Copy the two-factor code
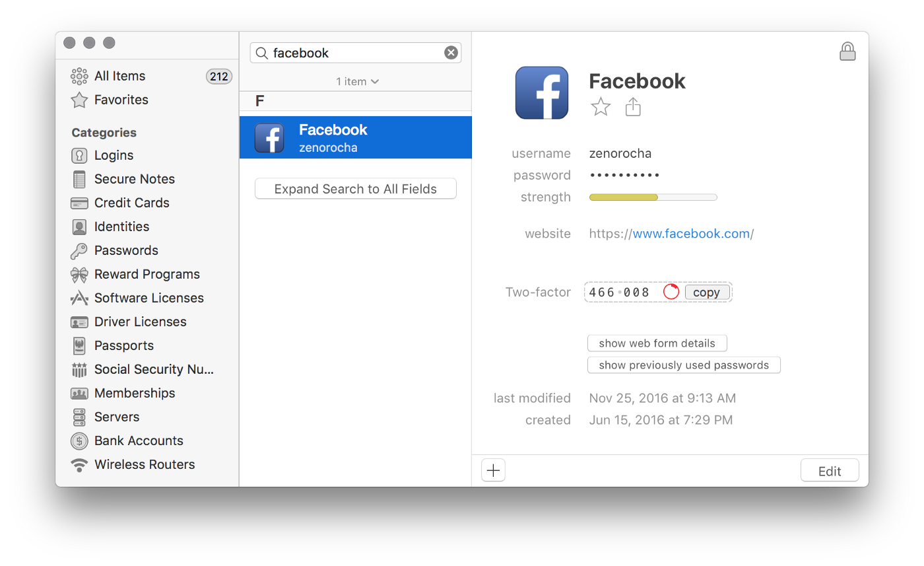 (706, 292)
